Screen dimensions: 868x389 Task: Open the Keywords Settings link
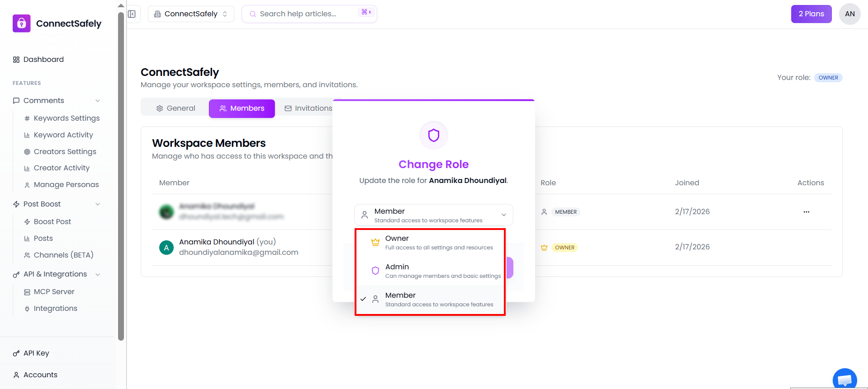(66, 118)
